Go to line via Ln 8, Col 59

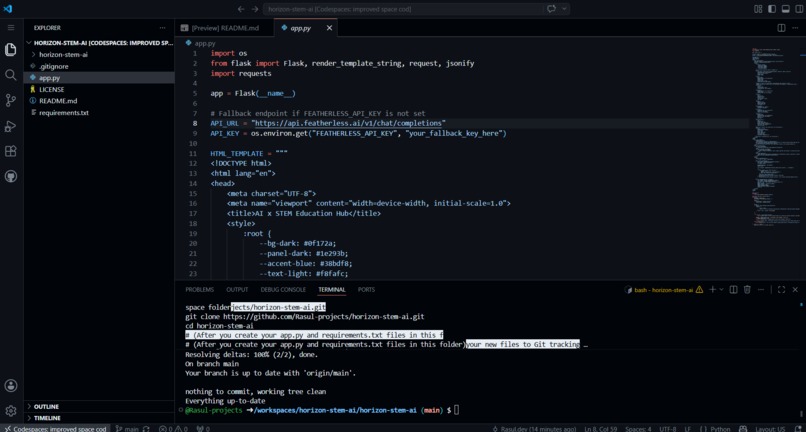tap(601, 428)
